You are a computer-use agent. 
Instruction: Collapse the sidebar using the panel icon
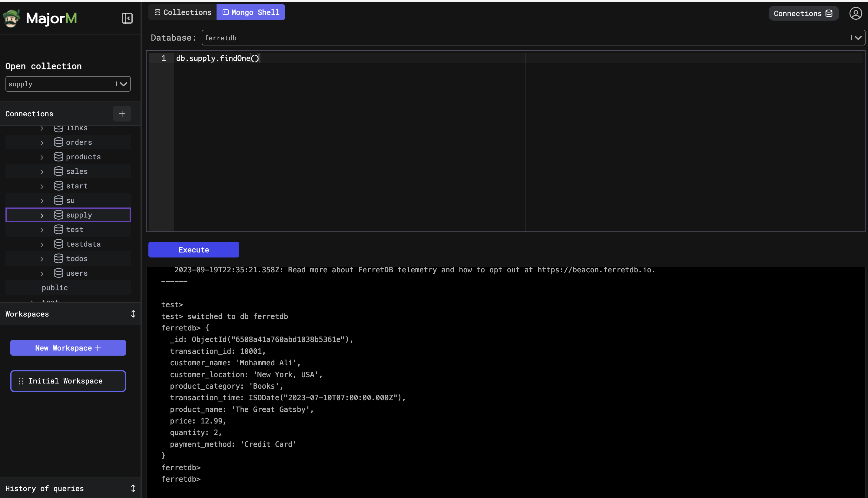point(127,18)
